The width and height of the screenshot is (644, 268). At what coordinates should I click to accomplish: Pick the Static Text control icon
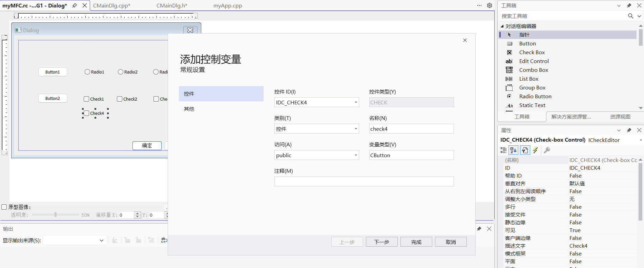click(x=509, y=105)
